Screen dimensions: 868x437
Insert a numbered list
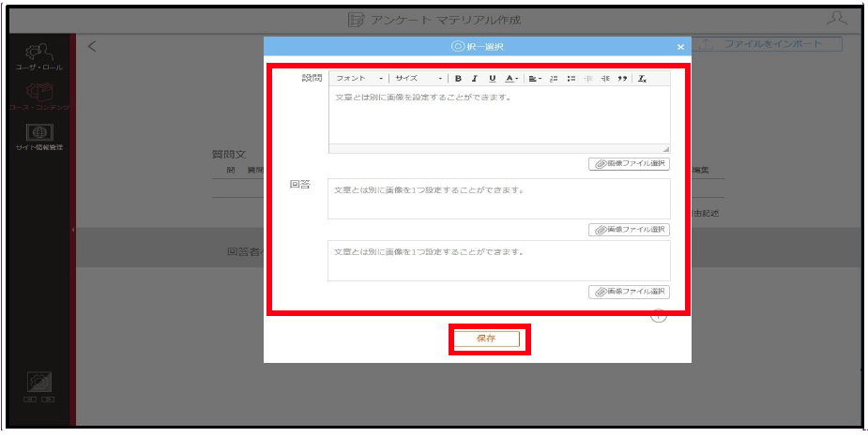(553, 79)
